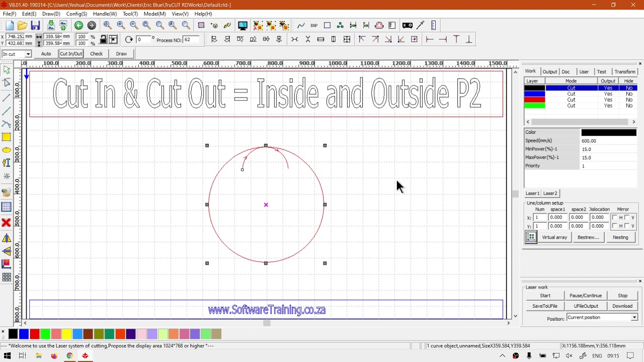Click the curve smooth tool icon

tap(301, 26)
